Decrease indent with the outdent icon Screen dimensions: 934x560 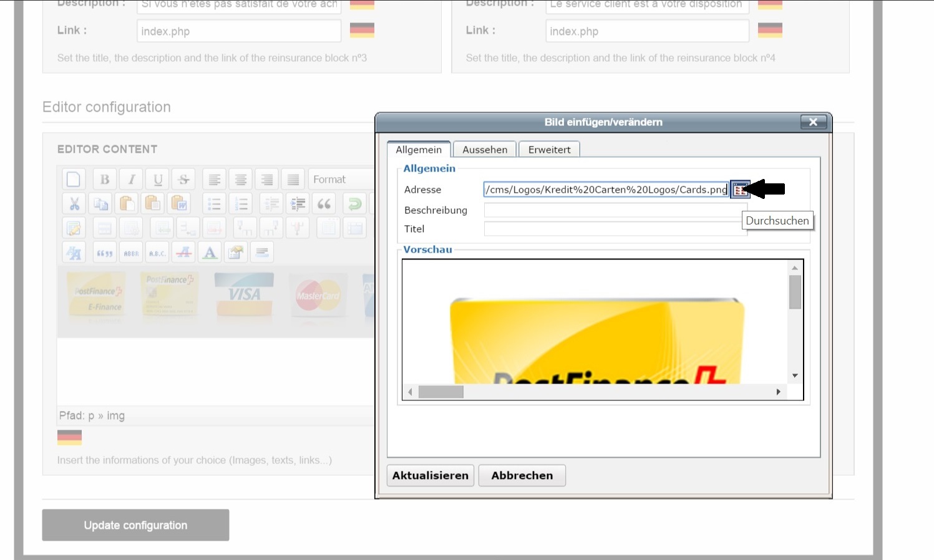(x=272, y=204)
